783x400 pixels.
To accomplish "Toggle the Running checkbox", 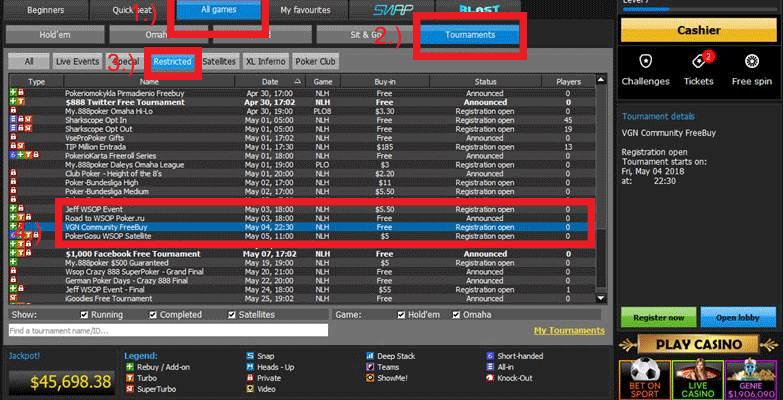I will click(84, 315).
